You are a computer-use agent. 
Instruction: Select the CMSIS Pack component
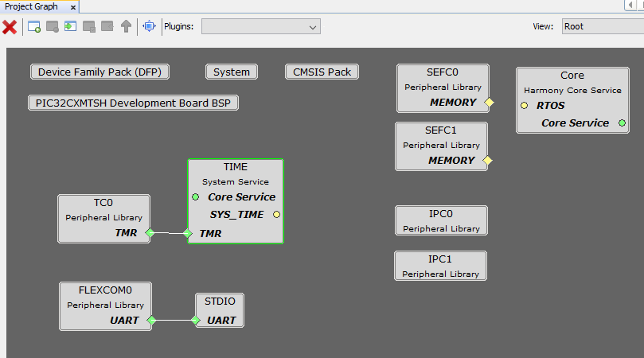click(x=322, y=72)
